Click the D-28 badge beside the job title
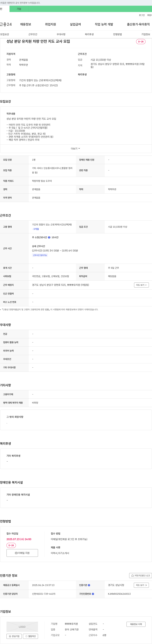152x644 pixels. (141, 42)
